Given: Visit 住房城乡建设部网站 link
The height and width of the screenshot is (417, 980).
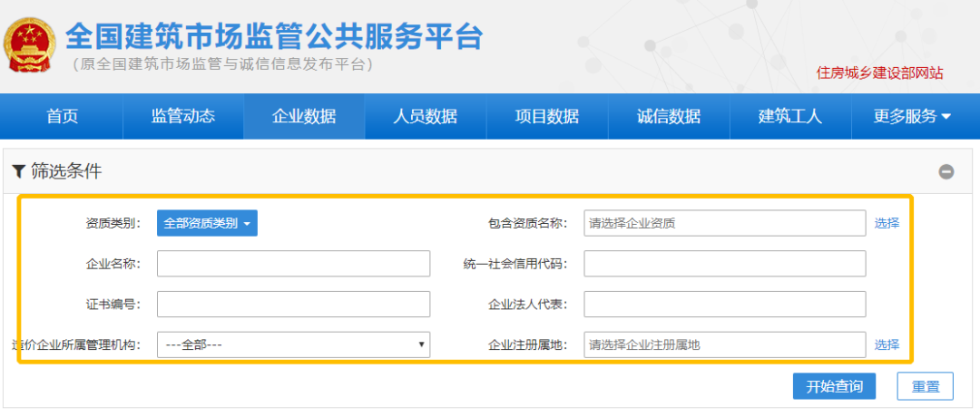Looking at the screenshot, I should point(879,73).
